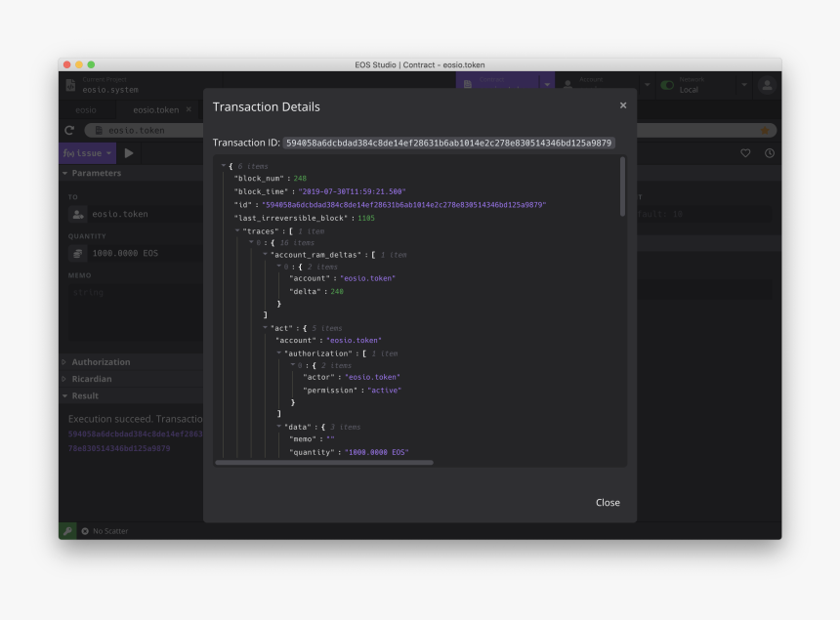Click the green key icon in status bar

pos(67,531)
